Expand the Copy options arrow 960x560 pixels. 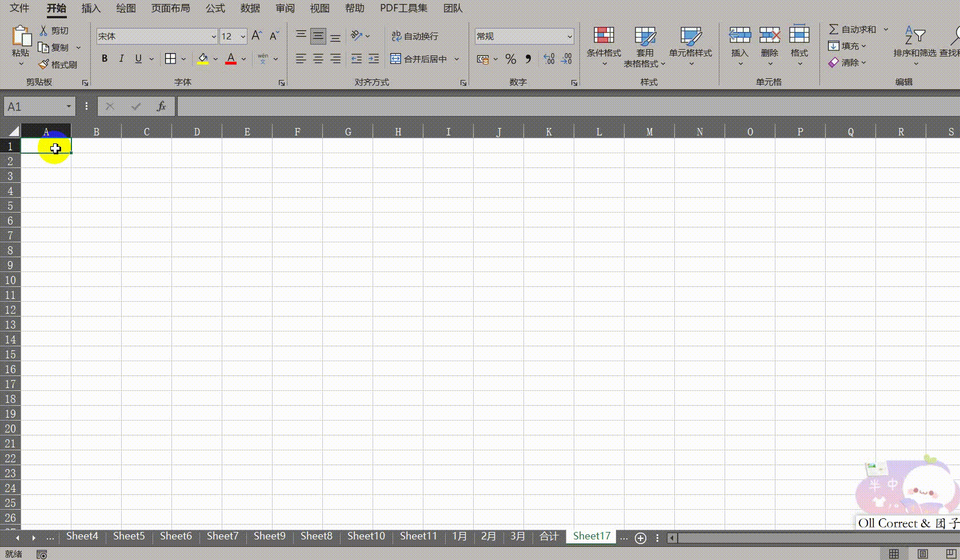78,47
